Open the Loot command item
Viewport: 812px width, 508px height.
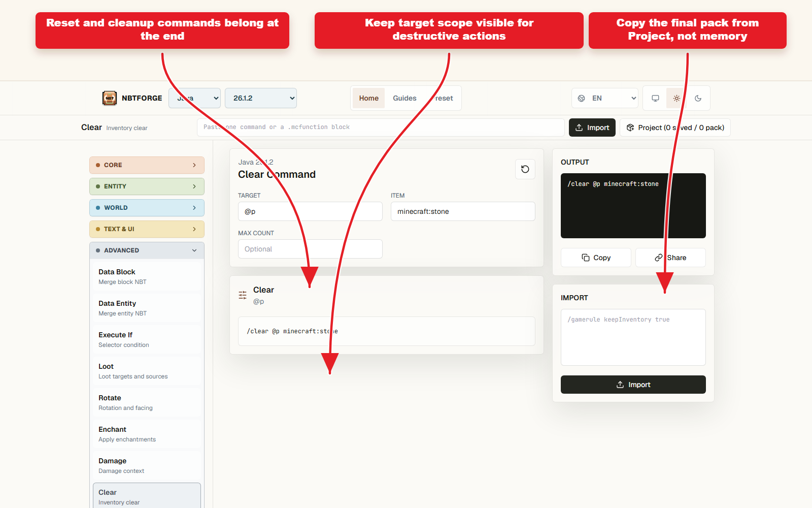147,371
